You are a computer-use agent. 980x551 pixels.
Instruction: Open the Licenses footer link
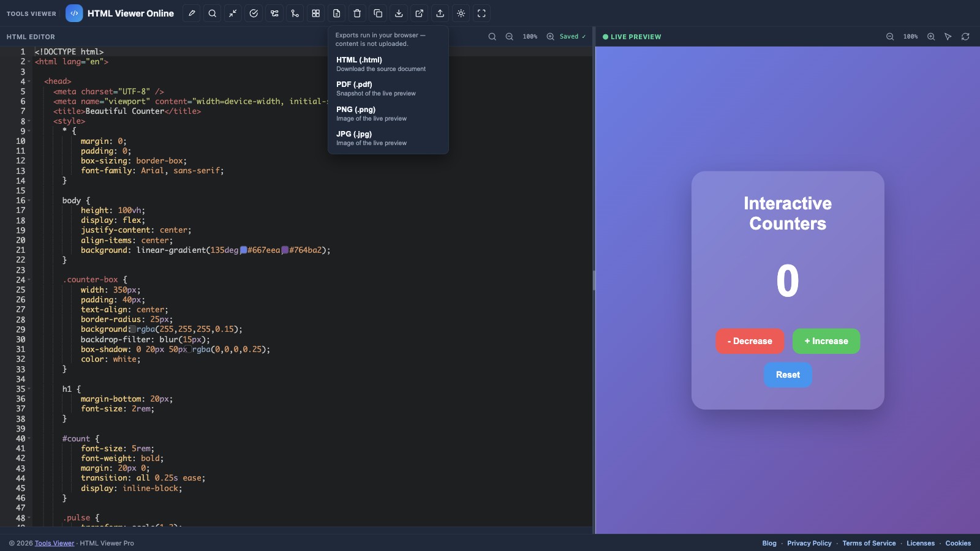tap(921, 543)
